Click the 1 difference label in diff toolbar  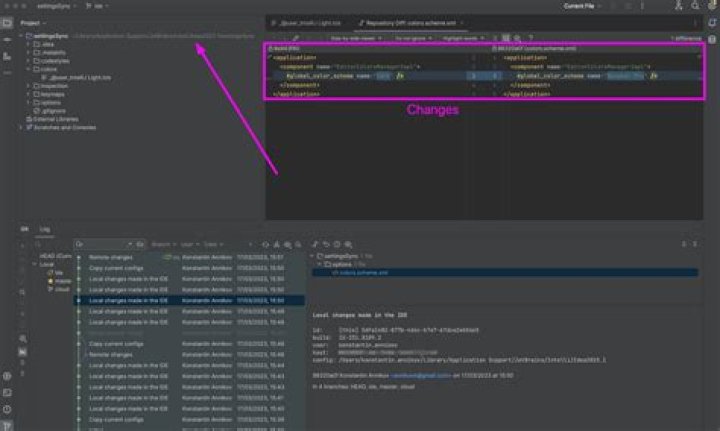pyautogui.click(x=686, y=39)
